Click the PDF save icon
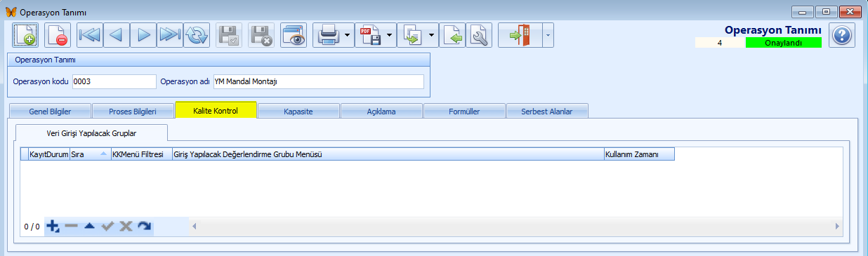Viewport: 868px width, 256px height. [x=370, y=35]
